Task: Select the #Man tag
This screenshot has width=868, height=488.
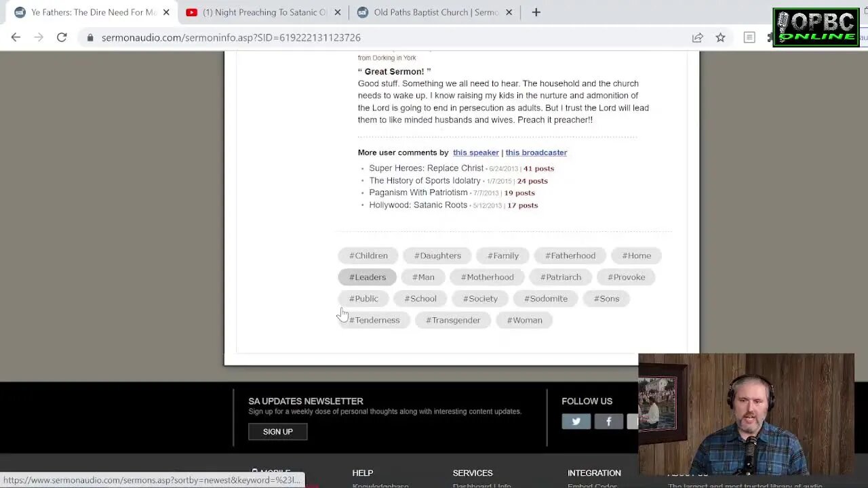Action: pyautogui.click(x=423, y=277)
